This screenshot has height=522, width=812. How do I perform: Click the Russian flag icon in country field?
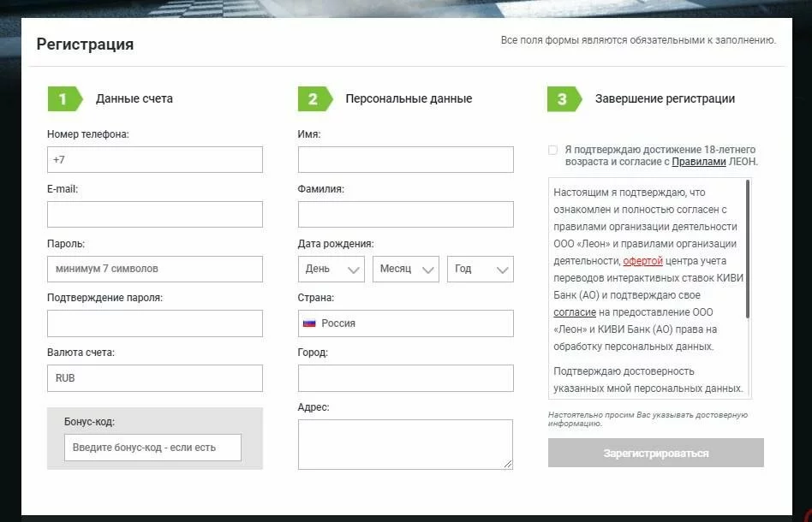pyautogui.click(x=309, y=323)
